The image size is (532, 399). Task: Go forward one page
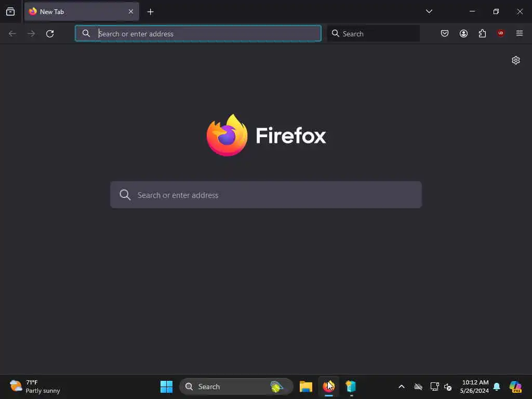(31, 34)
